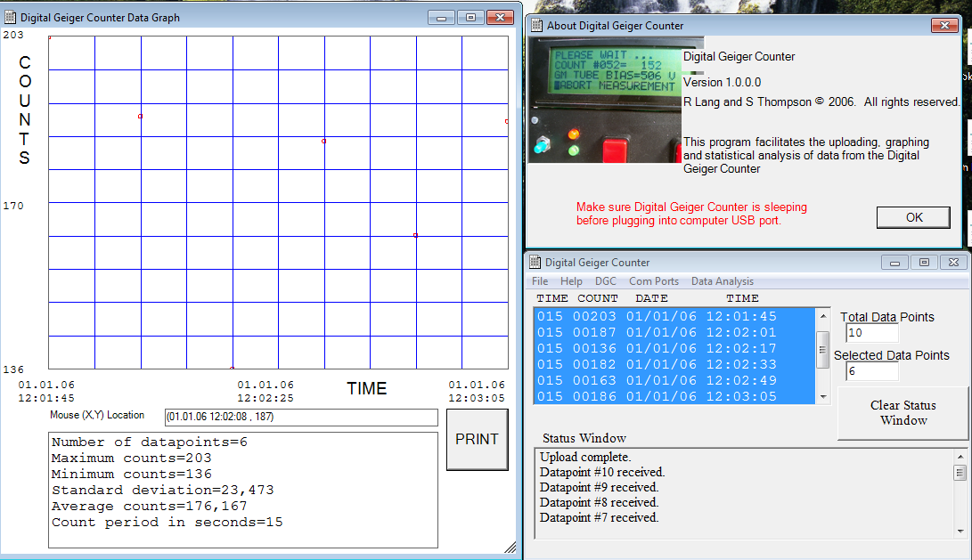Maximize the Data Graph window
The height and width of the screenshot is (560, 972).
pyautogui.click(x=470, y=17)
